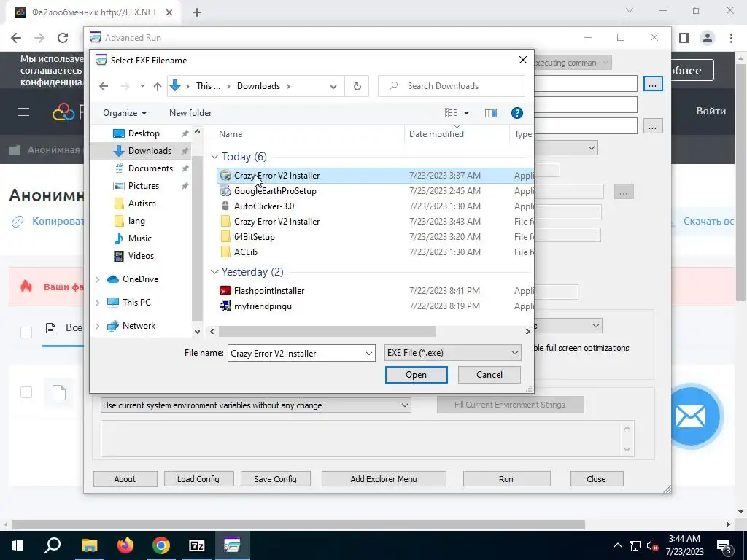Click the Open button
This screenshot has height=560, width=747.
(x=416, y=375)
